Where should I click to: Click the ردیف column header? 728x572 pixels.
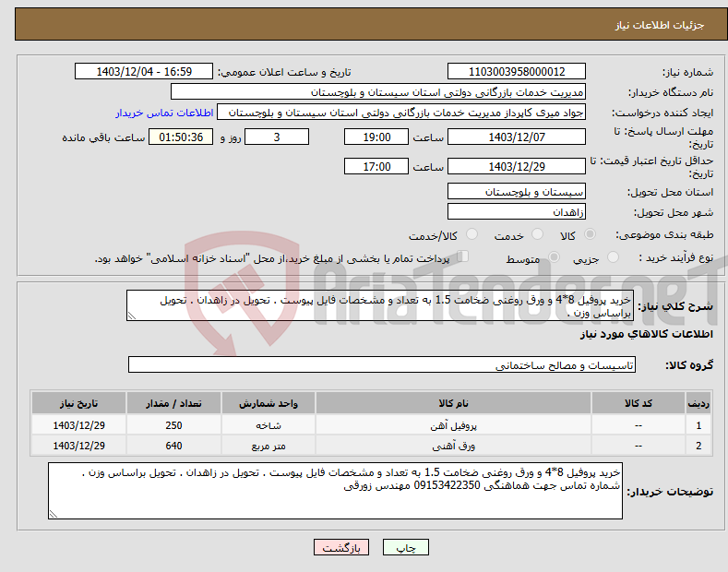[x=698, y=403]
